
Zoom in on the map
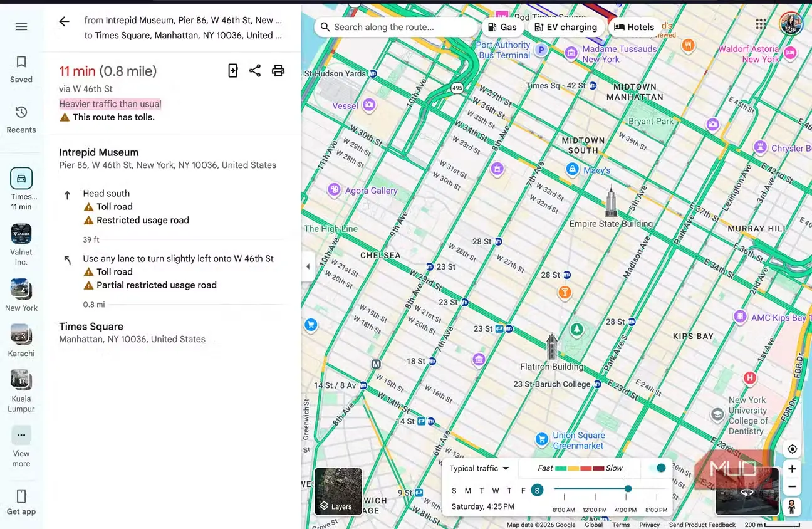tap(793, 469)
